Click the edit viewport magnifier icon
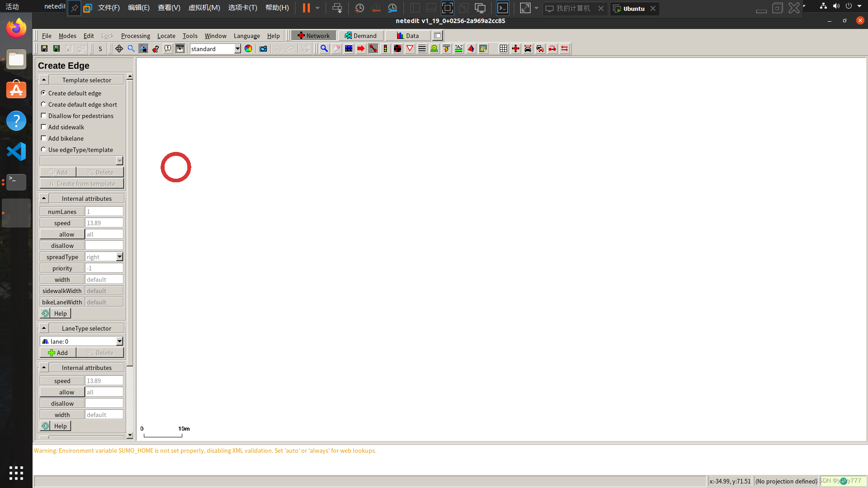868x488 pixels. pyautogui.click(x=131, y=48)
